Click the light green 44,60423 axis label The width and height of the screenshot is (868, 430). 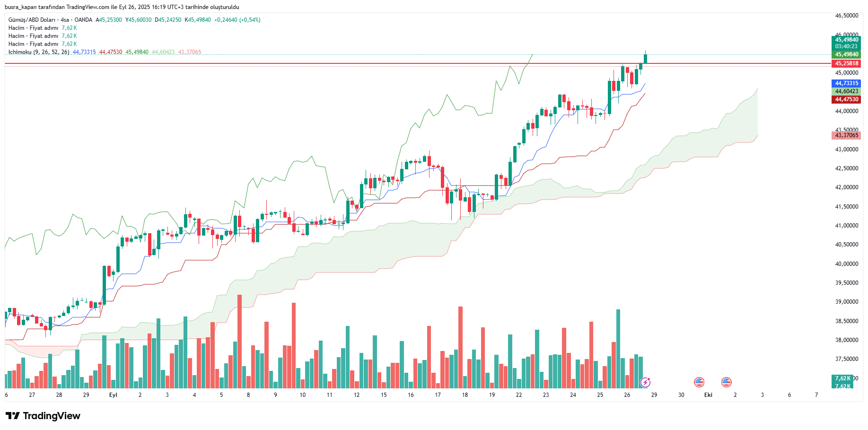pyautogui.click(x=846, y=91)
